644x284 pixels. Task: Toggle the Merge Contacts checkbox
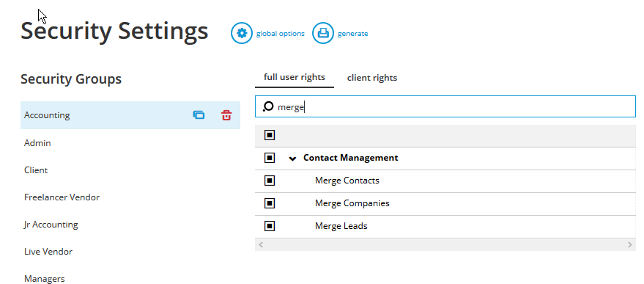coord(270,181)
